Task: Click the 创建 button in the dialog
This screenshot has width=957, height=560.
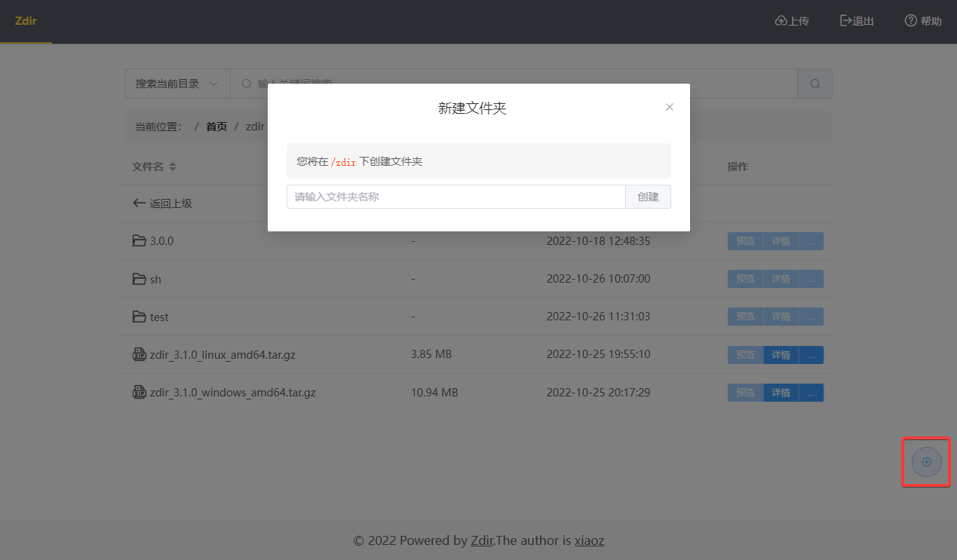Action: coord(647,196)
